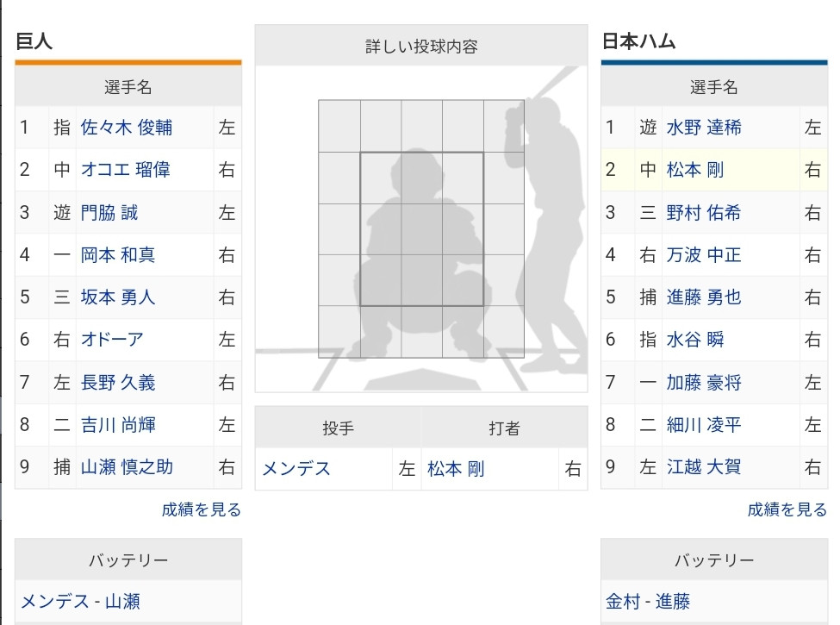Open 水野 達稀 player page
This screenshot has height=625, width=840.
(x=704, y=128)
